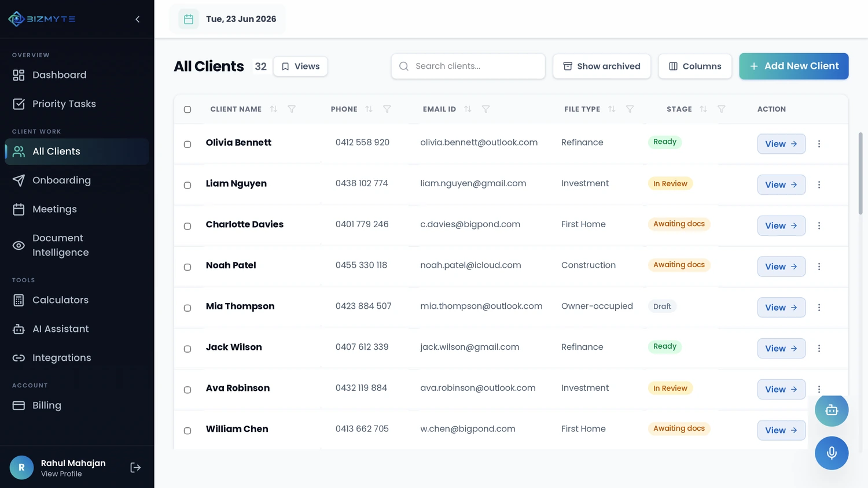The width and height of the screenshot is (868, 488).
Task: Open Calculators tool
Action: pos(77,300)
